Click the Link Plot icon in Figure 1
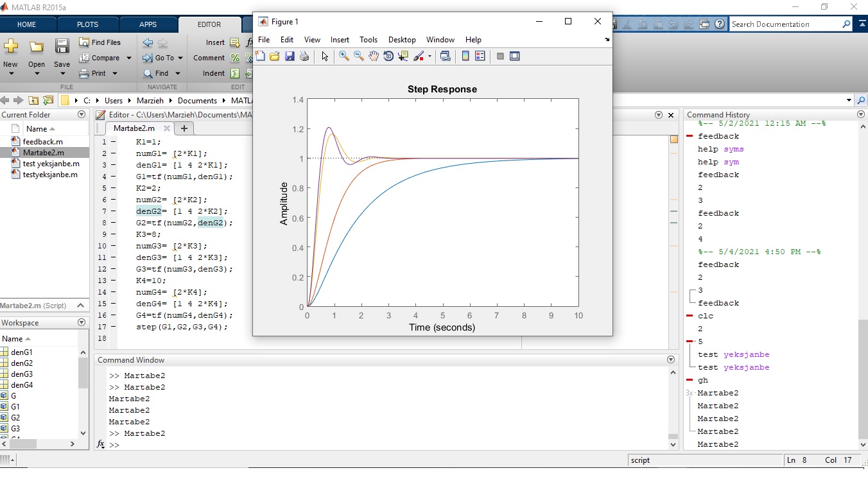Viewport: 868px width, 493px height. tap(446, 56)
